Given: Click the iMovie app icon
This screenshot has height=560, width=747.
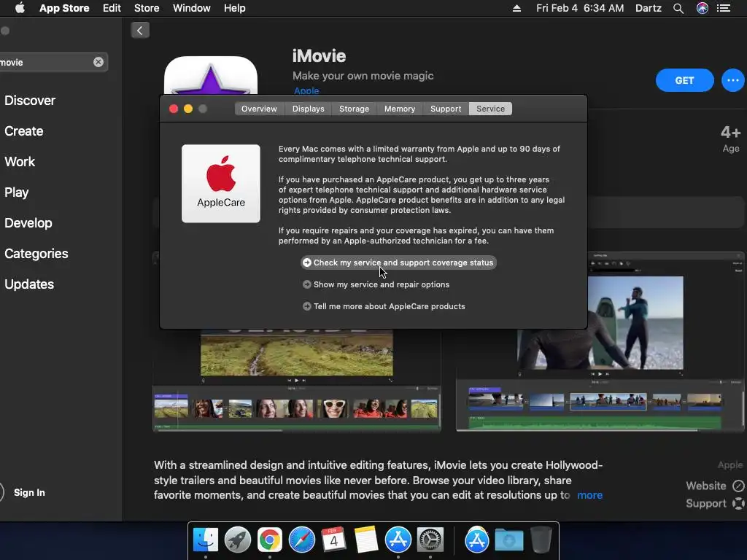Looking at the screenshot, I should [211, 75].
